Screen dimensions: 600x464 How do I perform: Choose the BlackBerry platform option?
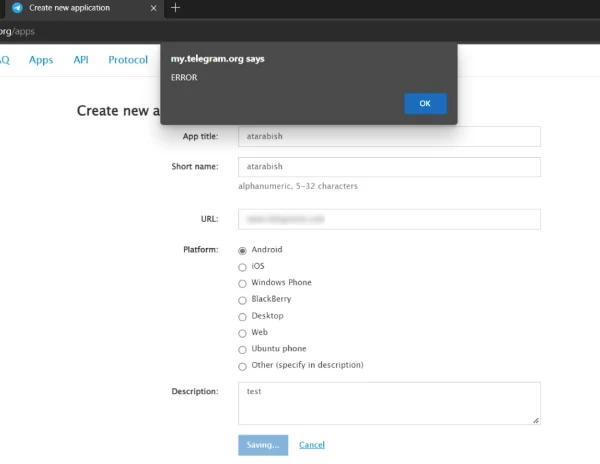tap(242, 300)
